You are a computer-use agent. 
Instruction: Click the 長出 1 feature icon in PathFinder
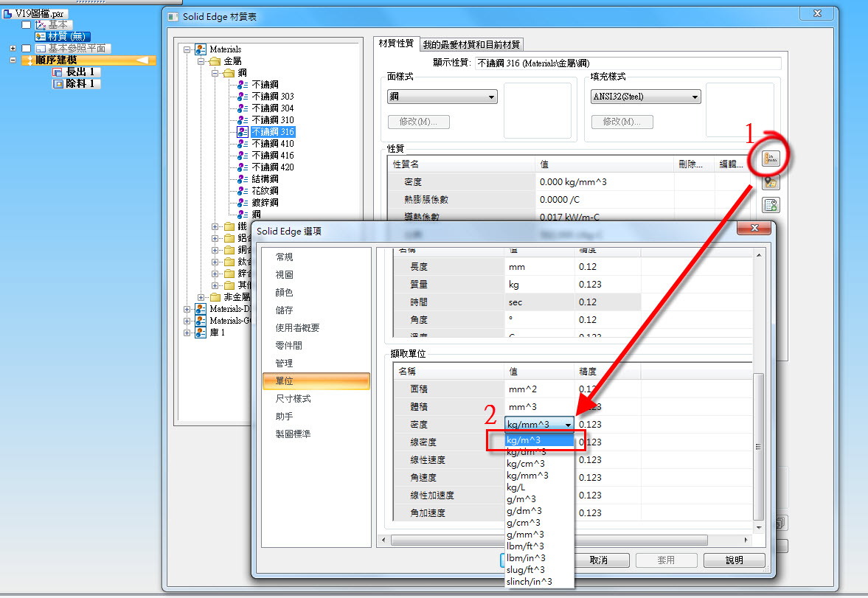[x=58, y=72]
